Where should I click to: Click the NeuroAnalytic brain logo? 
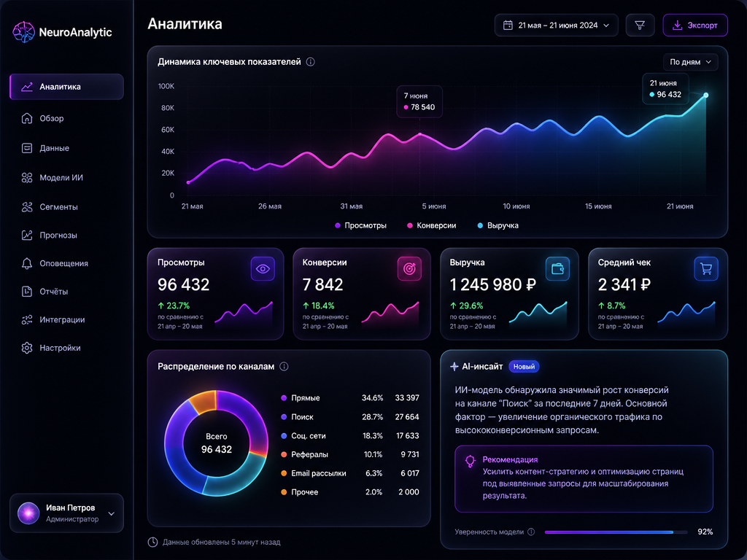(24, 32)
